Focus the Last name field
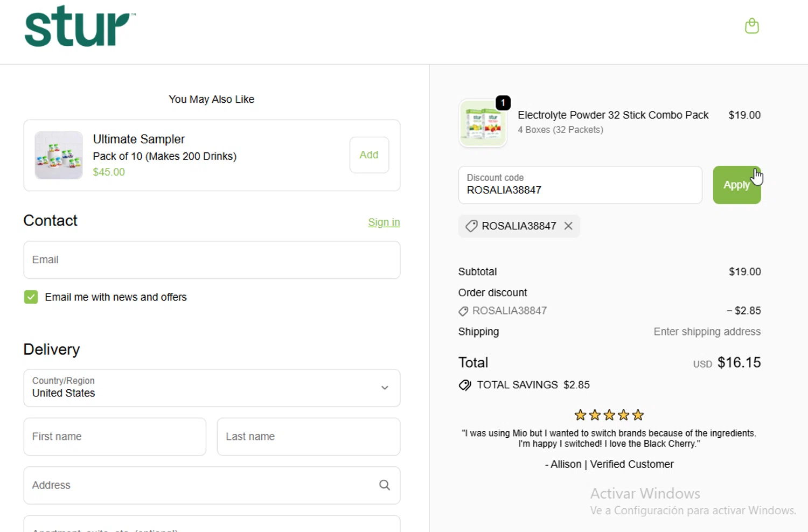 coord(309,437)
